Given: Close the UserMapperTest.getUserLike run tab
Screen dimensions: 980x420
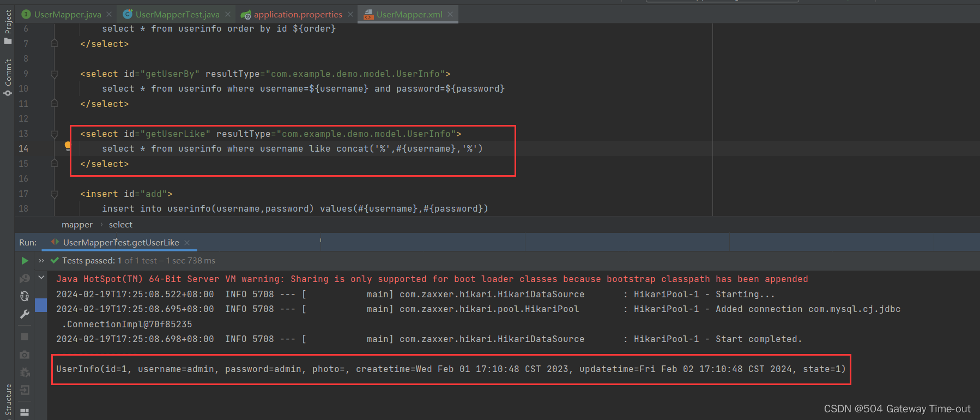Looking at the screenshot, I should 187,242.
